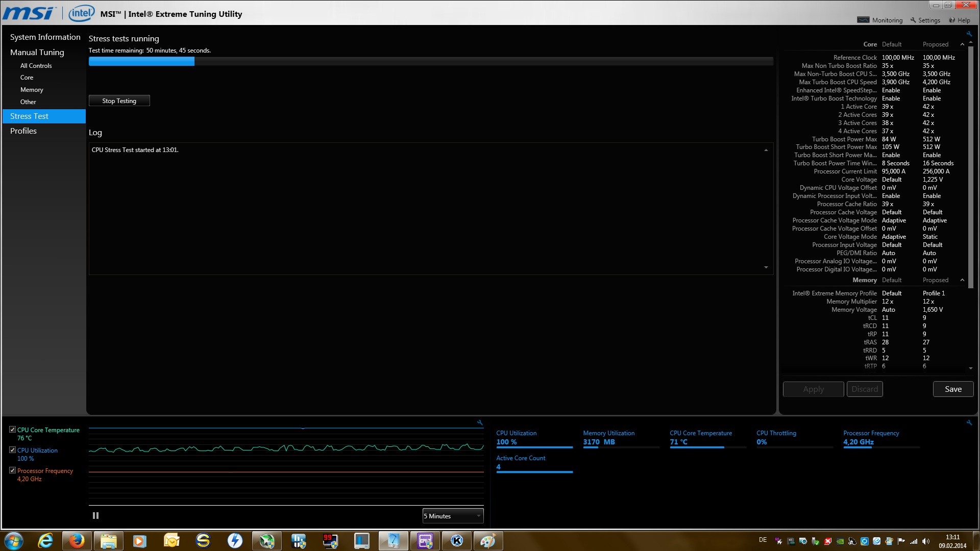
Task: Click the Save profile button
Action: pyautogui.click(x=952, y=389)
